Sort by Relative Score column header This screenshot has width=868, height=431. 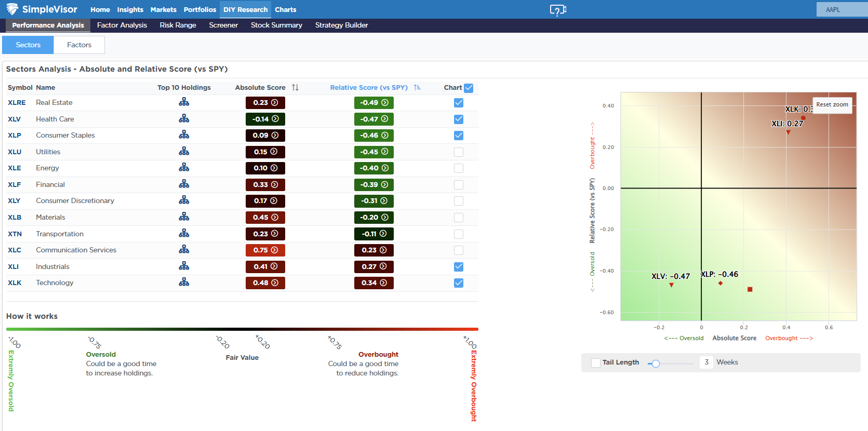point(369,87)
